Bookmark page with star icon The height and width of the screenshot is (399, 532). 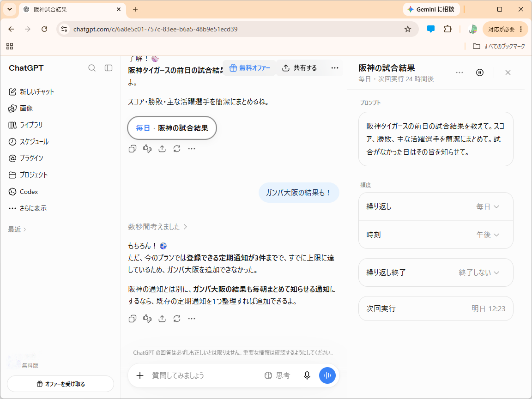click(x=408, y=29)
